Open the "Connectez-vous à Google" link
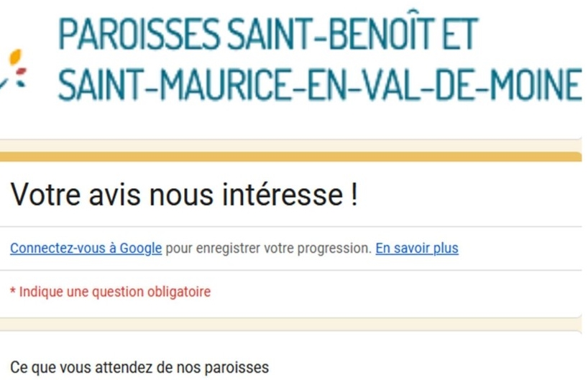 click(x=86, y=249)
